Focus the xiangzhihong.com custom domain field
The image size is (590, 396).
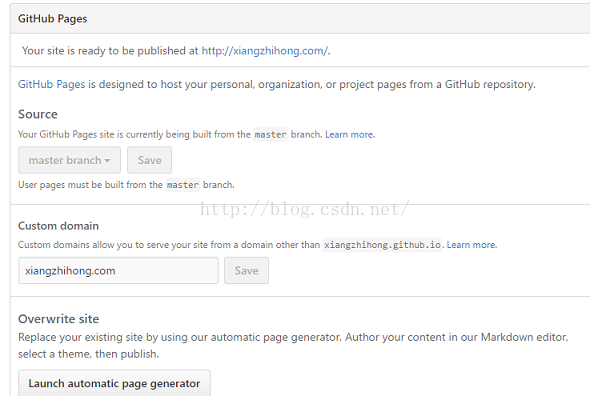click(x=118, y=271)
